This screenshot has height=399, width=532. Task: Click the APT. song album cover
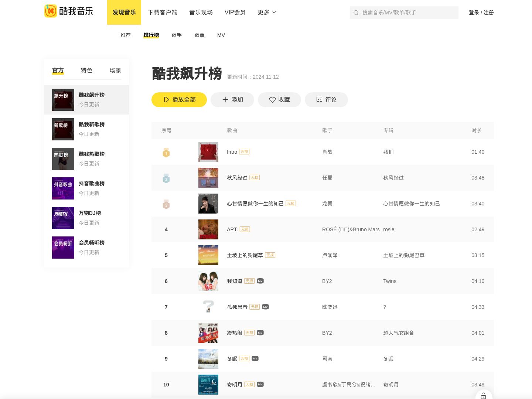(208, 229)
